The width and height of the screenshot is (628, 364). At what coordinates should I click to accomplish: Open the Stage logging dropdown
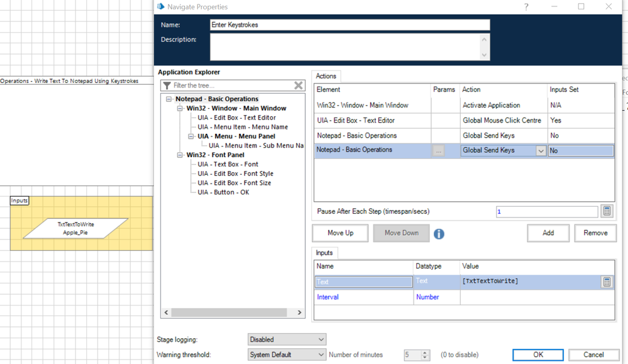[287, 339]
